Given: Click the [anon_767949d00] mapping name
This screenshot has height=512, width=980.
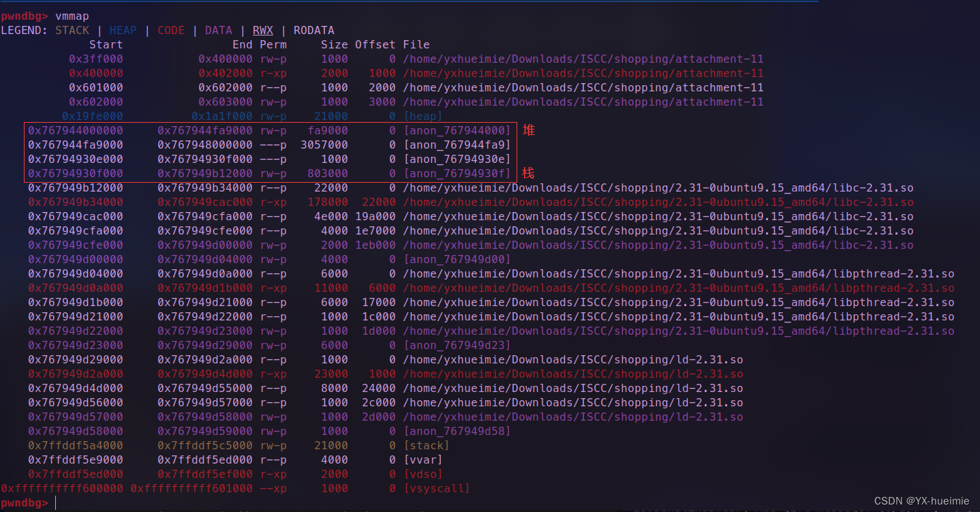Looking at the screenshot, I should (x=457, y=259).
